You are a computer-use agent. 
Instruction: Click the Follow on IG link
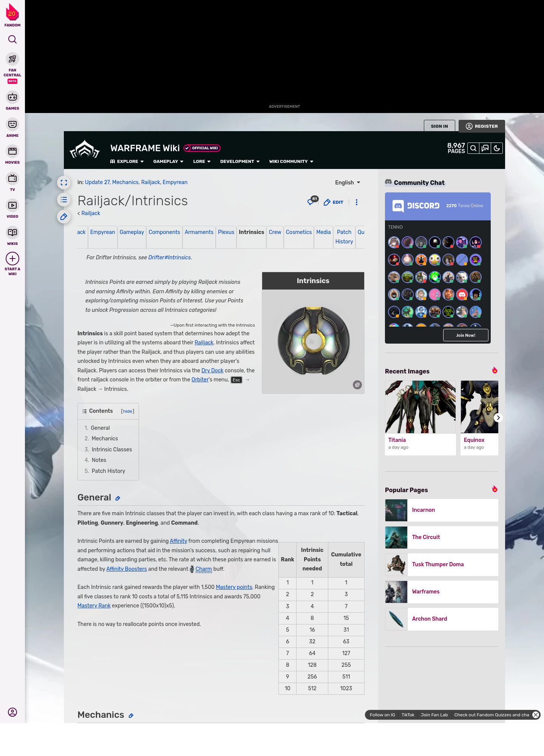[382, 715]
